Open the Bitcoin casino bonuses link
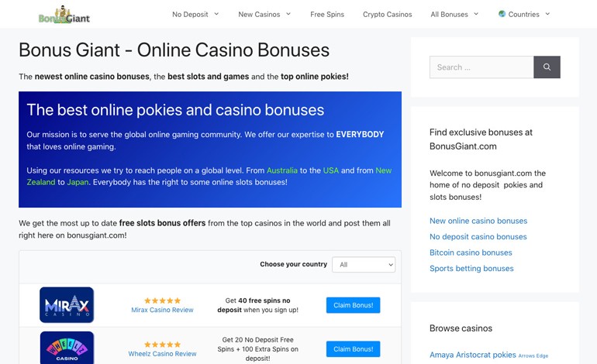 [471, 252]
